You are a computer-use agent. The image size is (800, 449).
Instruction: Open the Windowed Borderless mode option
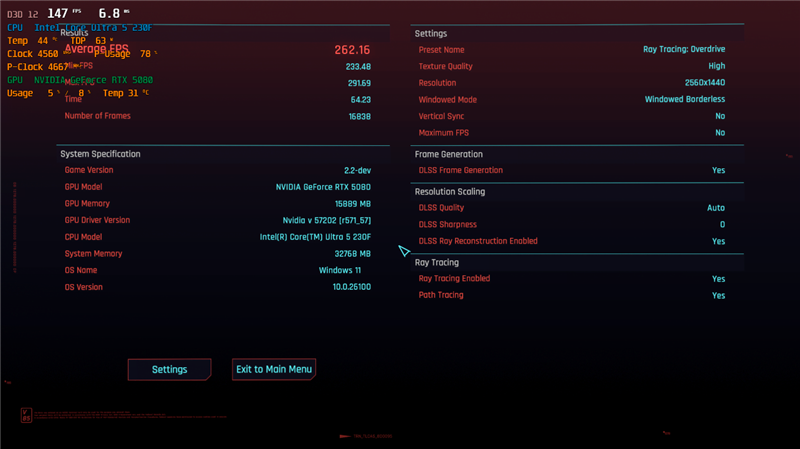(x=684, y=100)
